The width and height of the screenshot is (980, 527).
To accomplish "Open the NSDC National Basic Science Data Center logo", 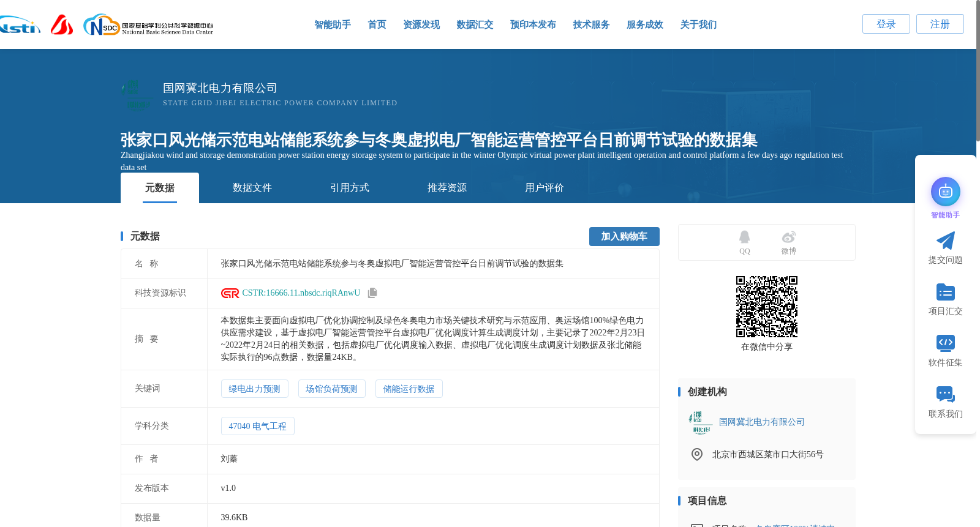I will [x=148, y=25].
